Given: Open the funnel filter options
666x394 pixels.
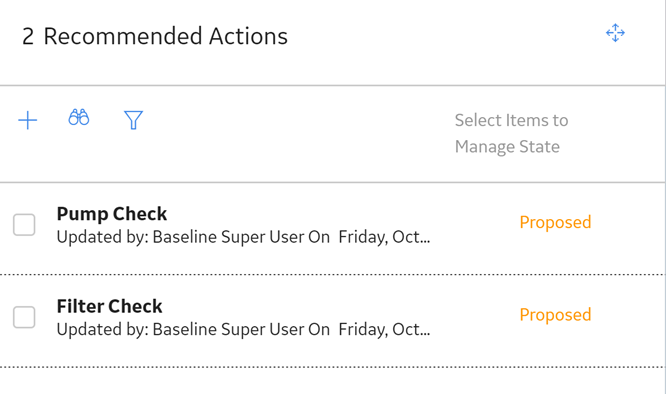Looking at the screenshot, I should tap(133, 120).
